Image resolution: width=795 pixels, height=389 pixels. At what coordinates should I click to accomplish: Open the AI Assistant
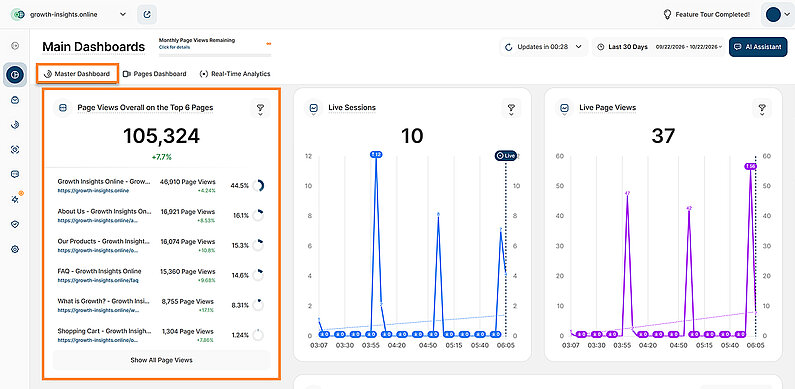tap(758, 47)
